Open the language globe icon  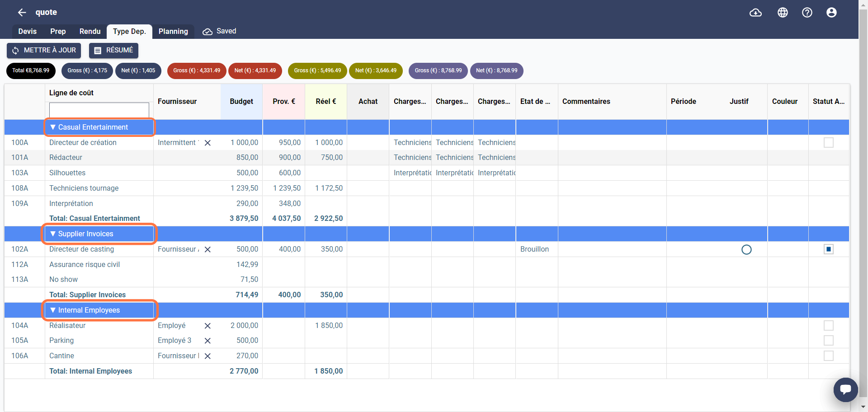point(783,13)
